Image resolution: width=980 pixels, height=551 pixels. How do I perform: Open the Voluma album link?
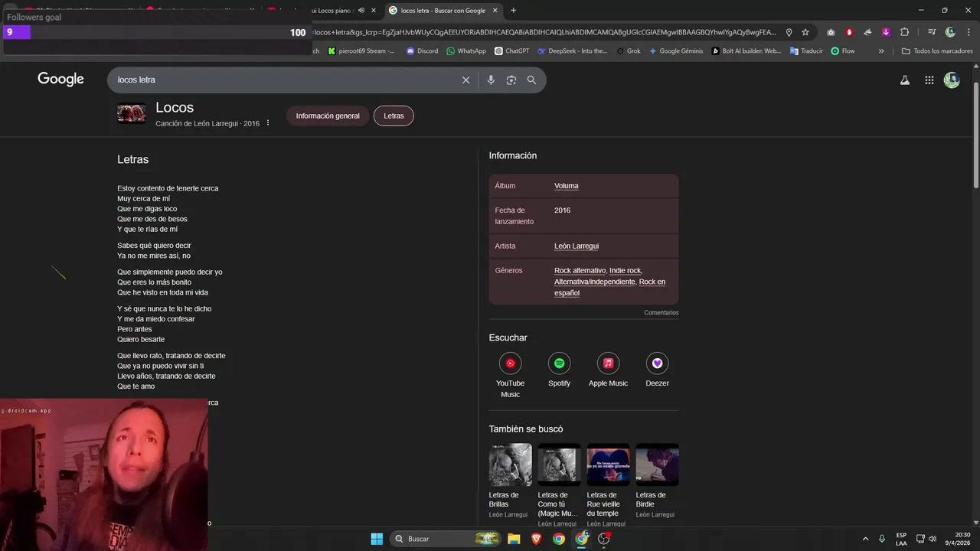click(x=567, y=186)
